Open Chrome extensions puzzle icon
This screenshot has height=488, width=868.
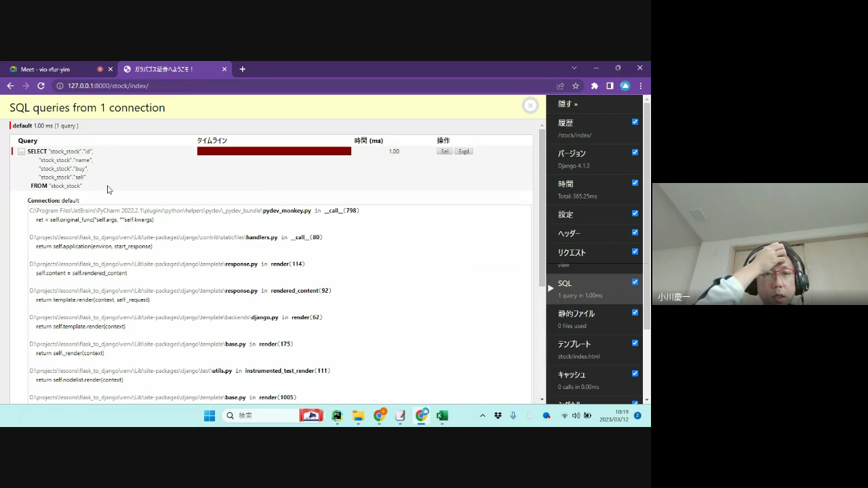(x=595, y=86)
